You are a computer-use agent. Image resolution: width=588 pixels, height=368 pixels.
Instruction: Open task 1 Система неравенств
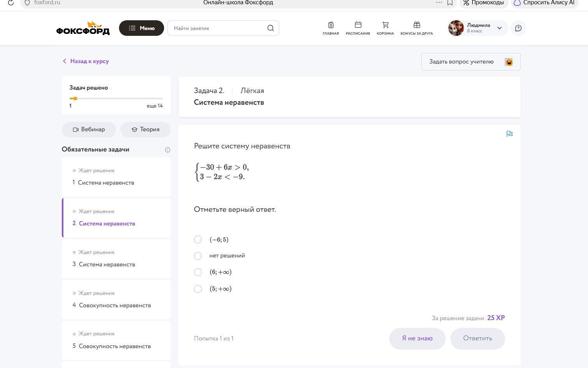coord(116,177)
